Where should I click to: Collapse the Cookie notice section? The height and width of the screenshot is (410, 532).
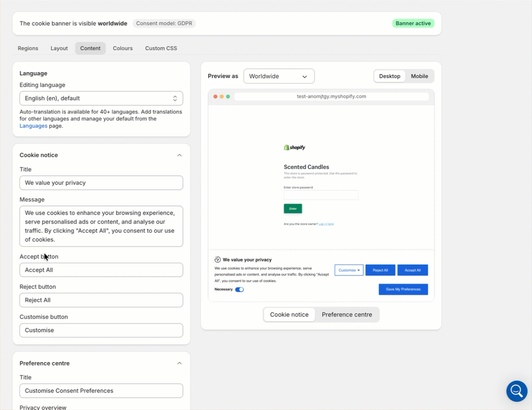180,155
